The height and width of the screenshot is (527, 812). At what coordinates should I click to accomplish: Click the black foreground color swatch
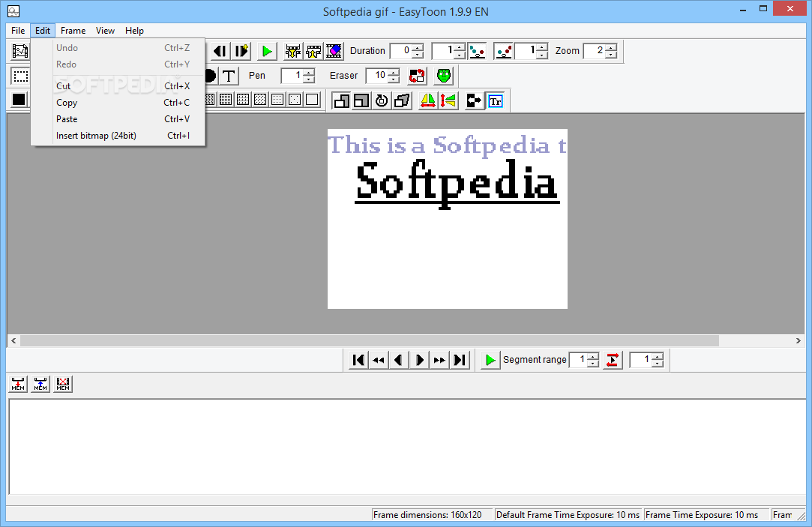pyautogui.click(x=19, y=100)
